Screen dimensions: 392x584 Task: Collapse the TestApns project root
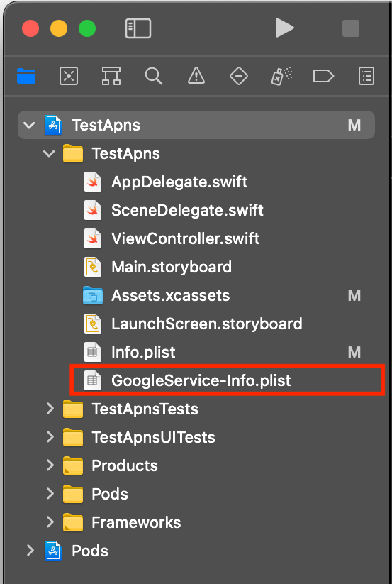coord(29,125)
